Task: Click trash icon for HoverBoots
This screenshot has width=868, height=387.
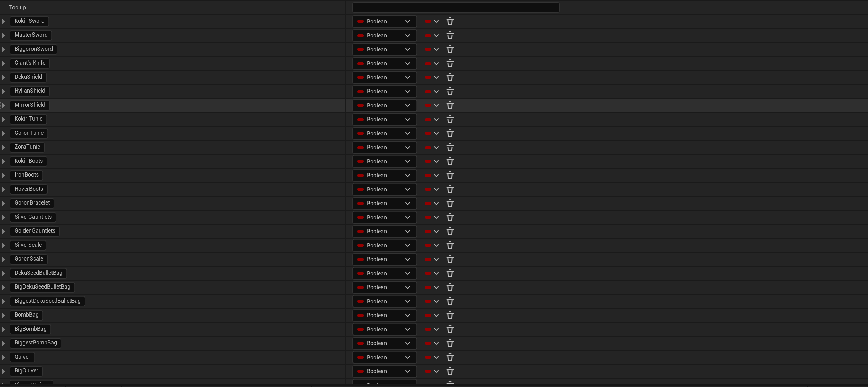Action: 450,189
